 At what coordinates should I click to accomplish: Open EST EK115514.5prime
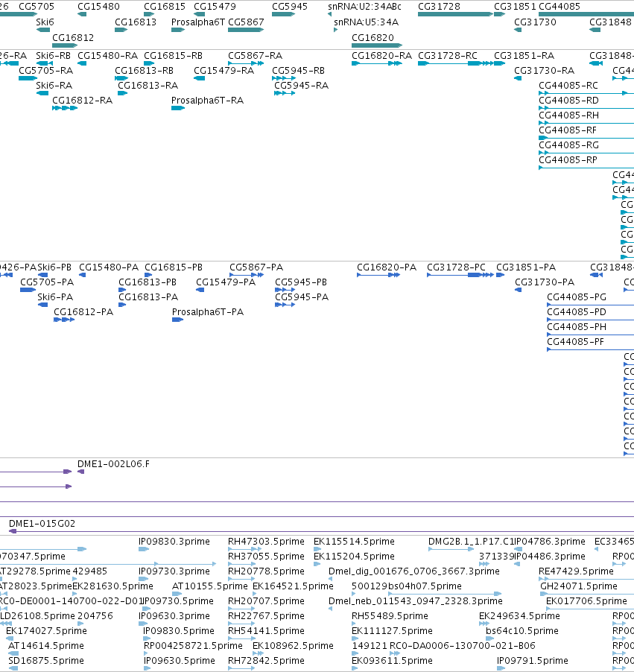[354, 542]
